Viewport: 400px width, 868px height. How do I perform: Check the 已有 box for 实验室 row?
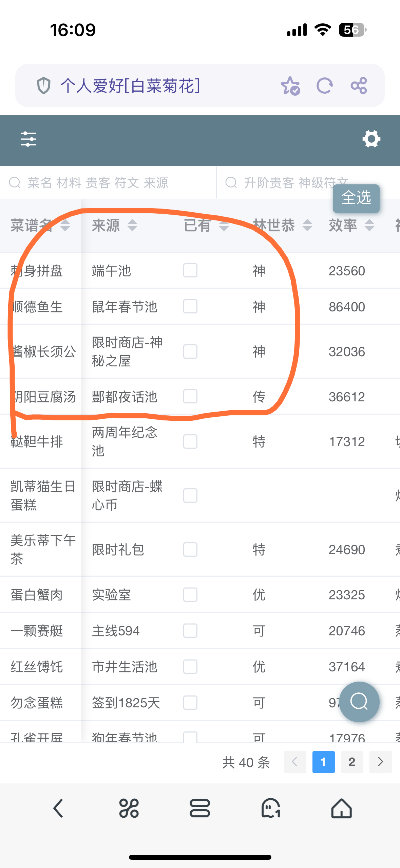point(190,594)
